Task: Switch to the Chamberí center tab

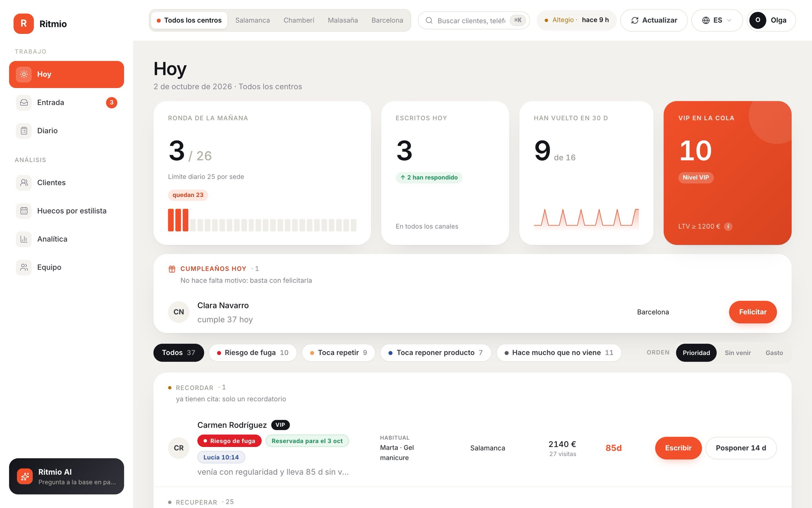Action: point(299,20)
